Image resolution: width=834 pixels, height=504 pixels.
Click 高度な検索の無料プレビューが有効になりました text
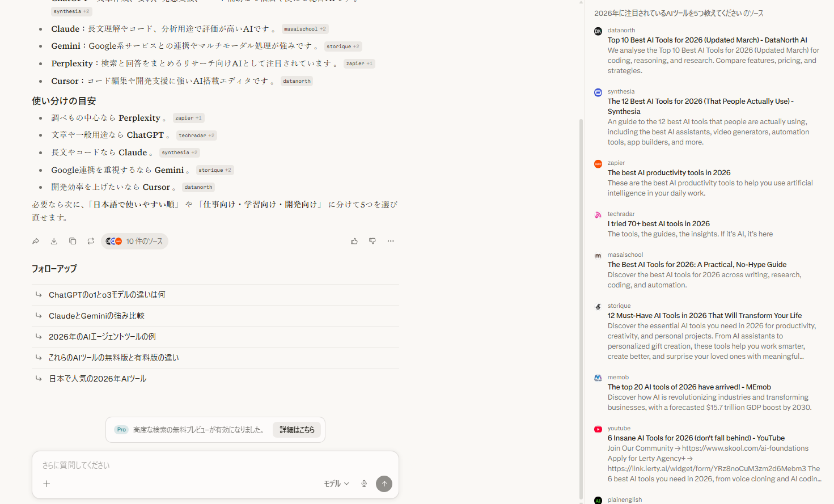pyautogui.click(x=198, y=430)
